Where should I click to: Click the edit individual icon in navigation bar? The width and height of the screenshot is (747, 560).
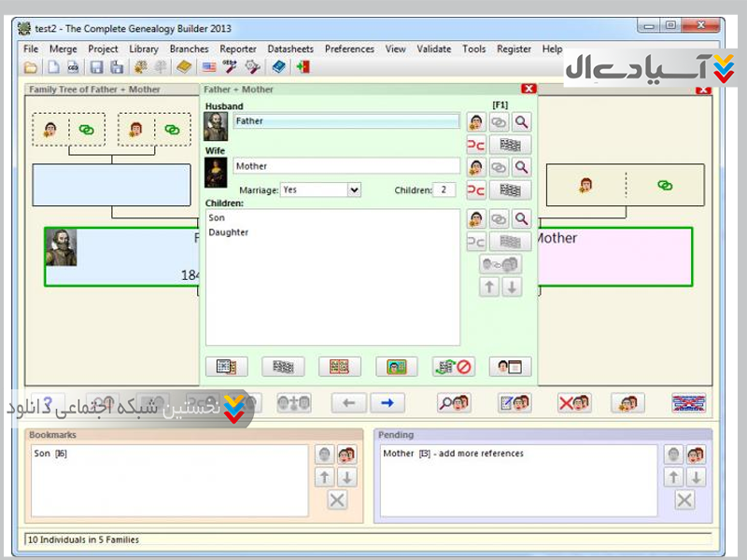[x=514, y=403]
